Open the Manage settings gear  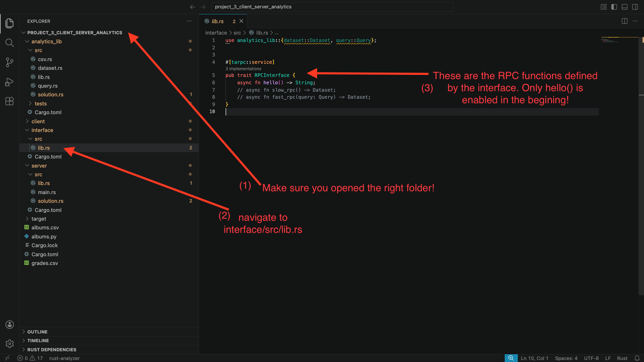(x=9, y=344)
